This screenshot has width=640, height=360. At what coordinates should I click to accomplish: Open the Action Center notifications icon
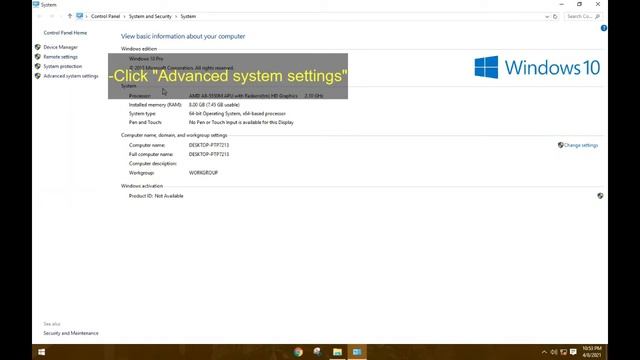click(x=573, y=352)
